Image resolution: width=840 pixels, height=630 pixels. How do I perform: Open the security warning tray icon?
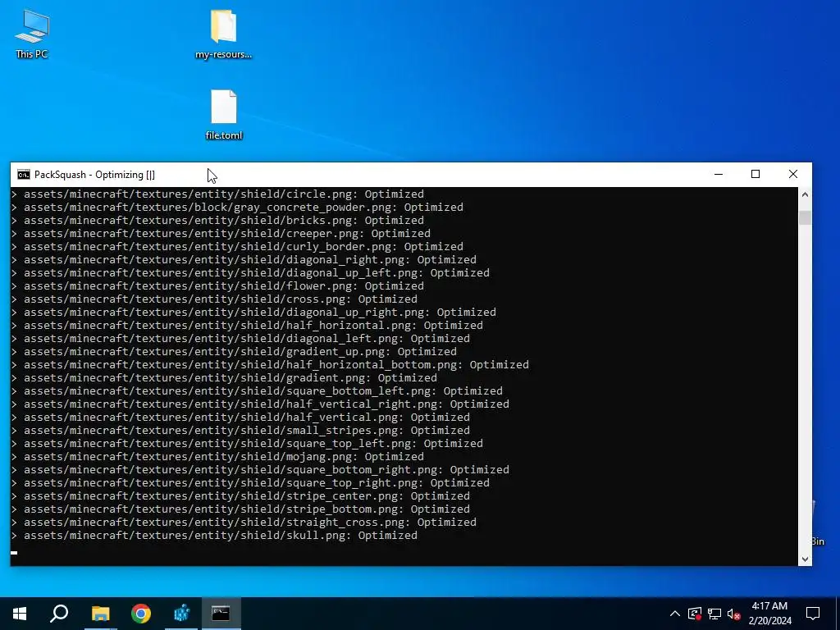[x=695, y=614]
